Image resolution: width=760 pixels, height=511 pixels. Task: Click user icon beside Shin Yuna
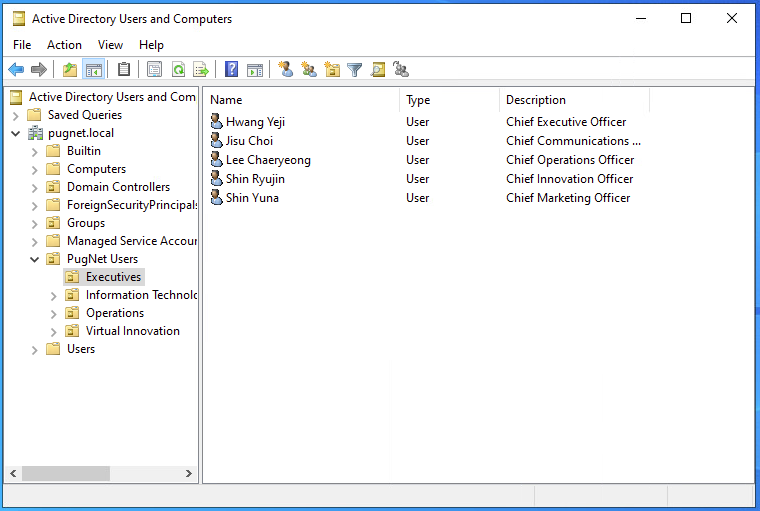click(217, 197)
